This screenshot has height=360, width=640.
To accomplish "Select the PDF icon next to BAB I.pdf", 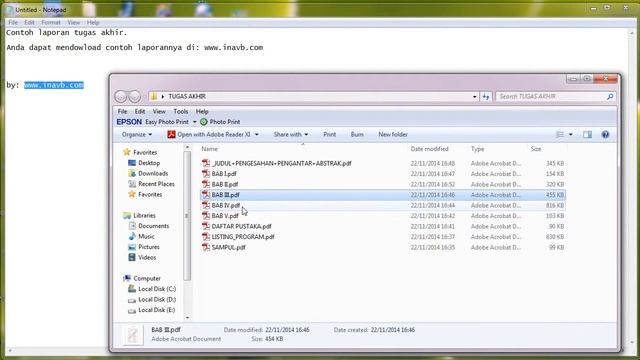I will tap(206, 173).
